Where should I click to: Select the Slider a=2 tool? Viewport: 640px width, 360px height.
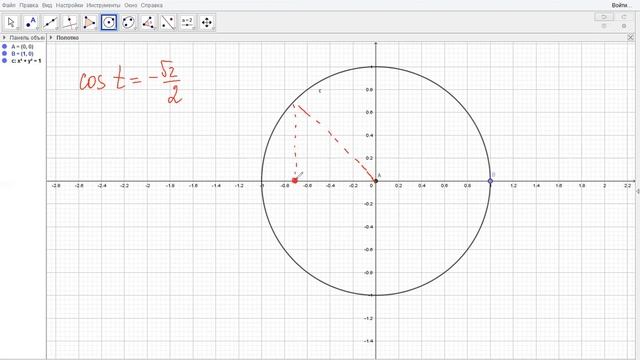pos(187,22)
